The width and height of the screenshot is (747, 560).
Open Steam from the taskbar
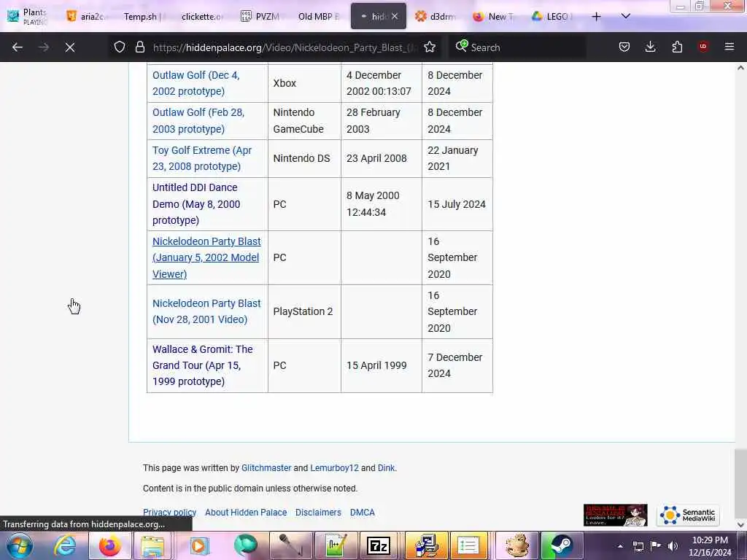point(562,545)
